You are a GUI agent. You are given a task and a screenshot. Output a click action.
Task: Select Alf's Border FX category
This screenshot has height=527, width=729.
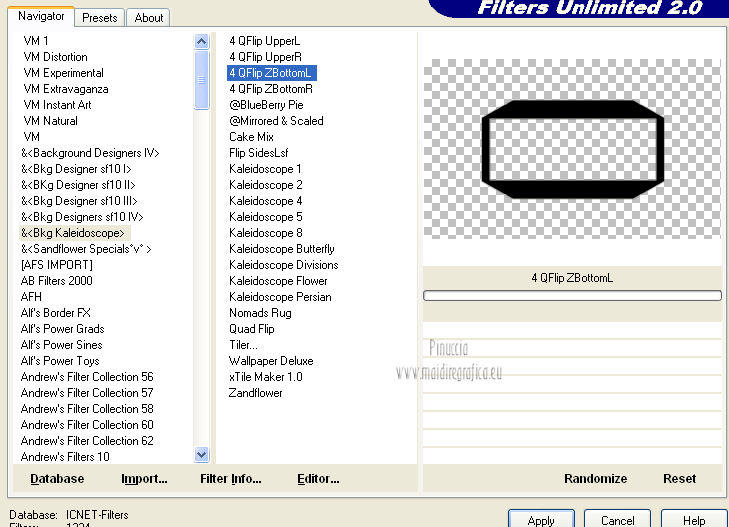point(55,313)
